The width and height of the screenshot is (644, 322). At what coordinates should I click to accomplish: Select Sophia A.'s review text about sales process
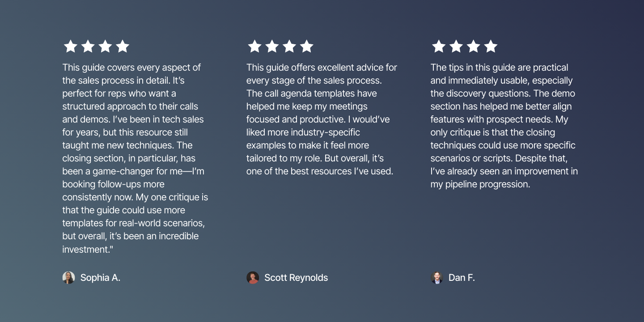pos(135,158)
